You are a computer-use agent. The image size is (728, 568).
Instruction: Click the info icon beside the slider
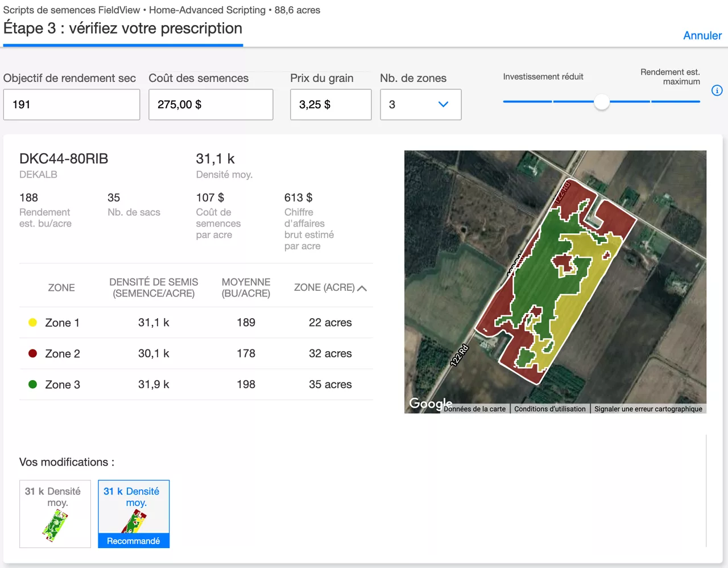click(x=717, y=90)
